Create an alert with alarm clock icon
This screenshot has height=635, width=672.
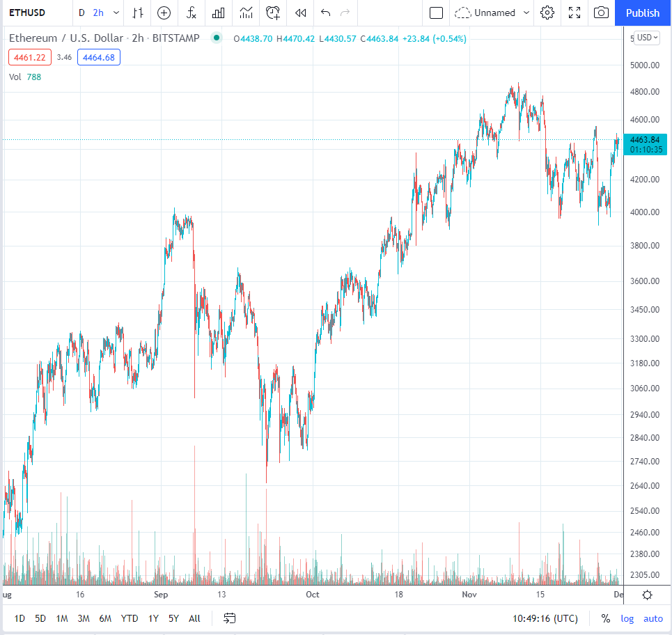(x=273, y=13)
